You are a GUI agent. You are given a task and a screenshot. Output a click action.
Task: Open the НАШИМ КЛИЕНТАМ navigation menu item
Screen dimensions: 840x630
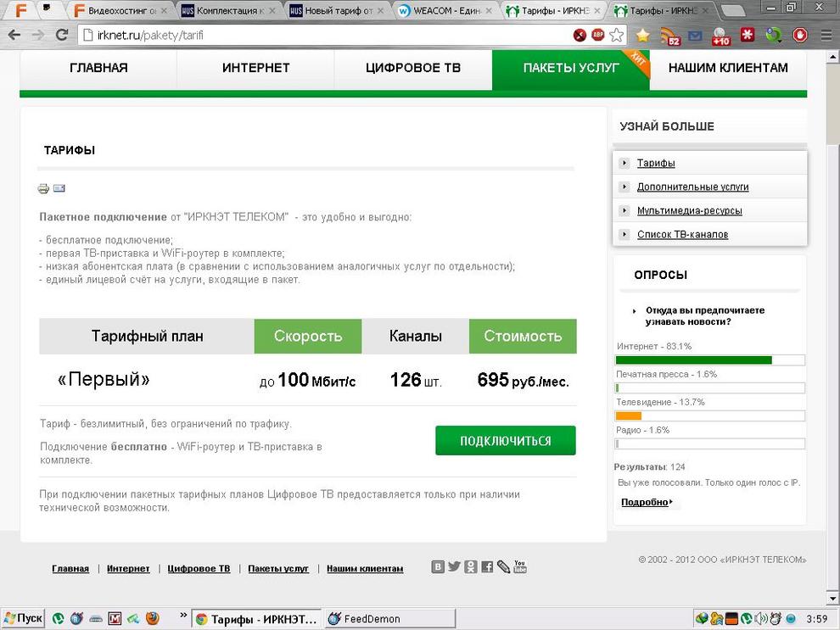(x=728, y=68)
